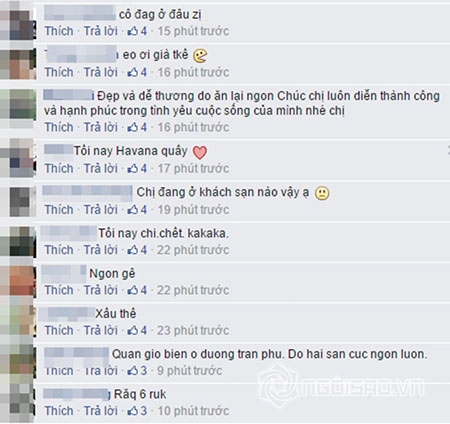Like the 'Chị đang ở khách sạn' comment
The width and height of the screenshot is (450, 424).
(59, 210)
